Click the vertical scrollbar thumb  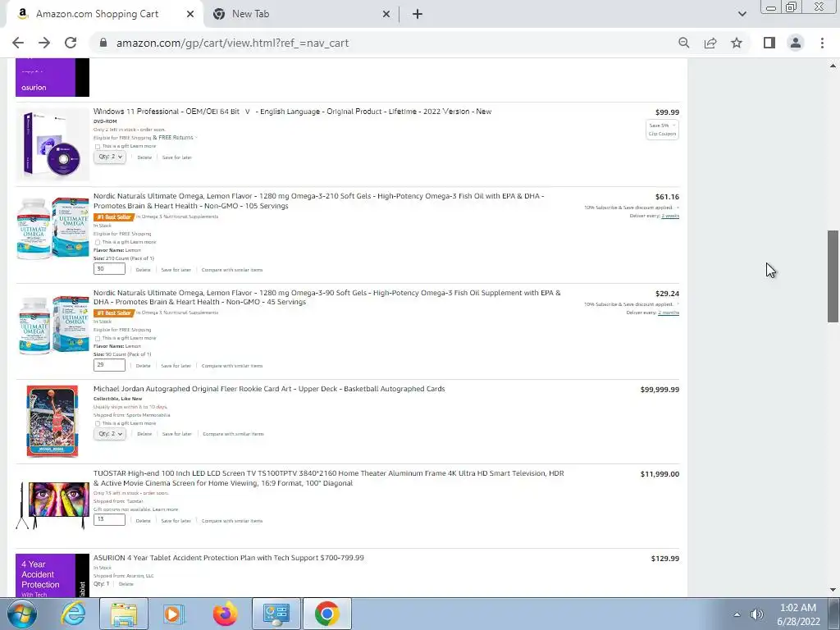(833, 276)
